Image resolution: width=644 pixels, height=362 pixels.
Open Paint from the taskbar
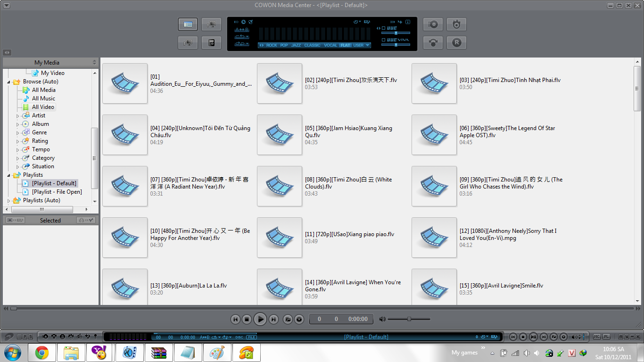217,353
